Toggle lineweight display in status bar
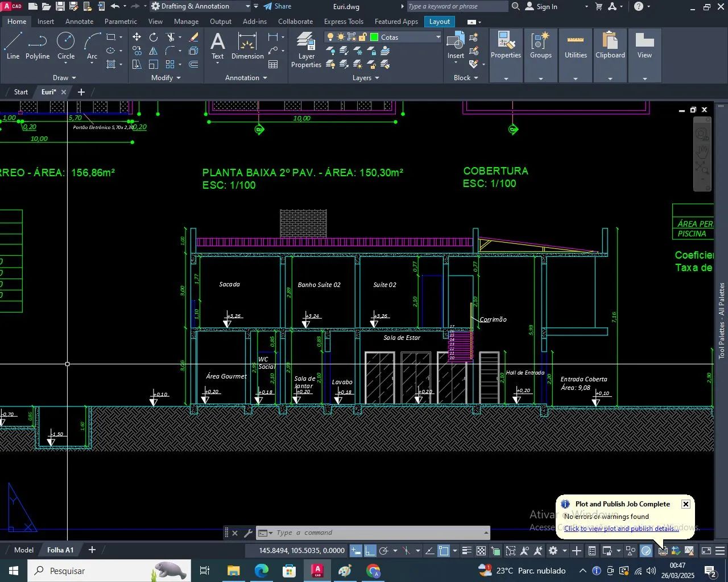 [466, 551]
